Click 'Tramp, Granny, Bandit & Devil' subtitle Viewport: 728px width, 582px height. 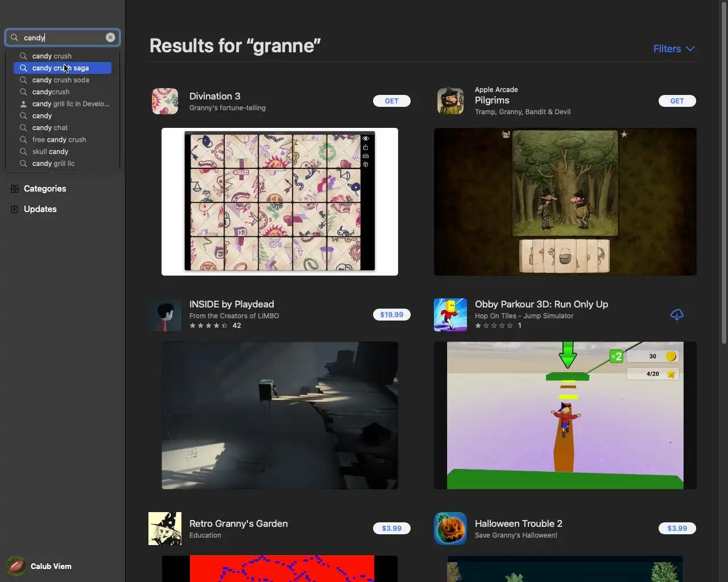pyautogui.click(x=523, y=112)
